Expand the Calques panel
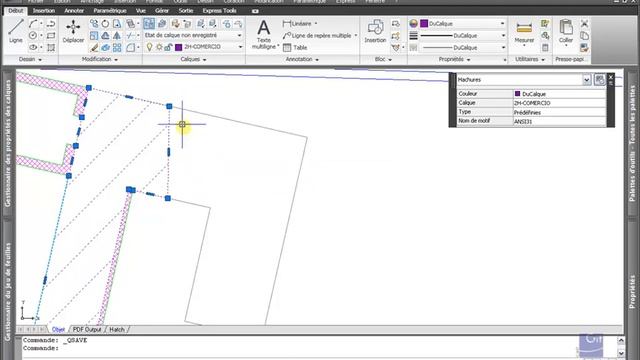Screen dimensions: 640x360 193,59
